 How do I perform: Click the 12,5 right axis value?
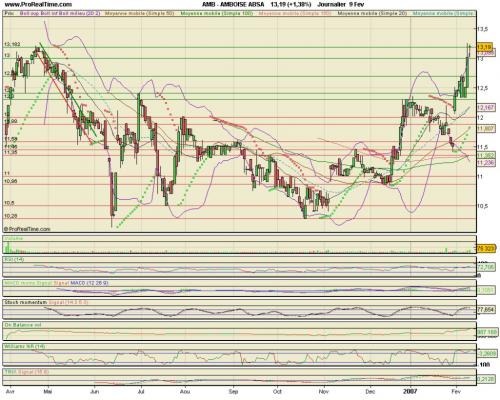[482, 88]
